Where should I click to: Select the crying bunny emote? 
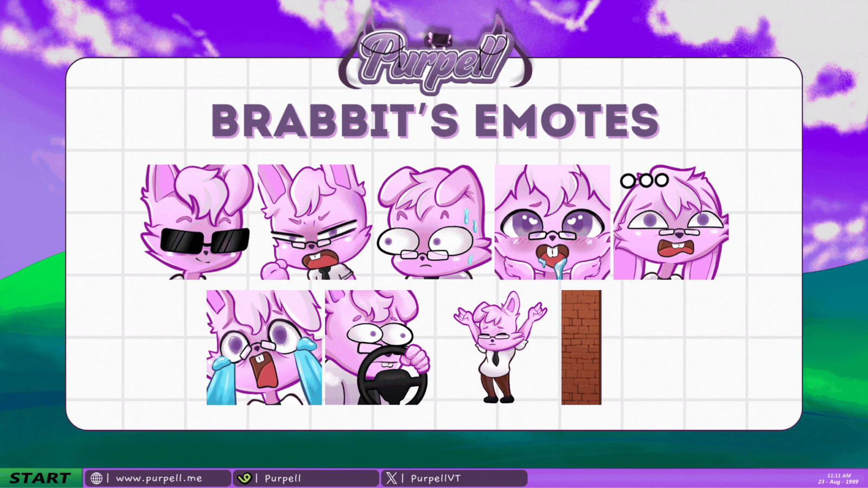pyautogui.click(x=264, y=347)
